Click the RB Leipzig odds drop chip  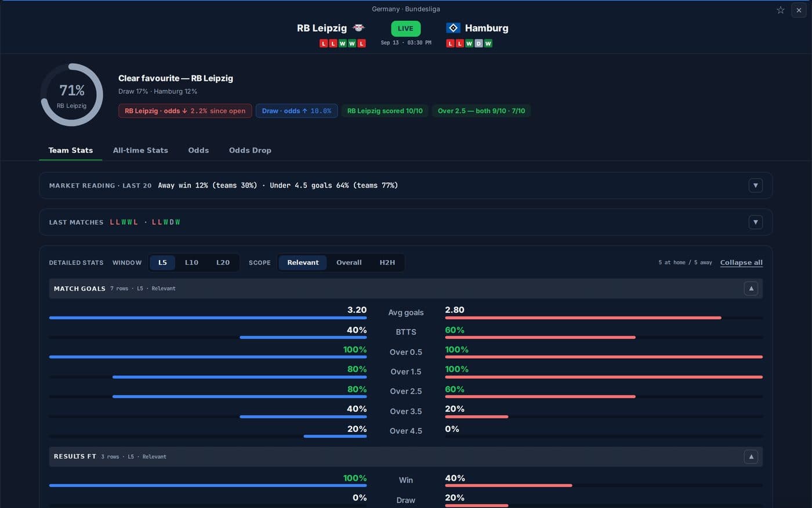coord(185,111)
